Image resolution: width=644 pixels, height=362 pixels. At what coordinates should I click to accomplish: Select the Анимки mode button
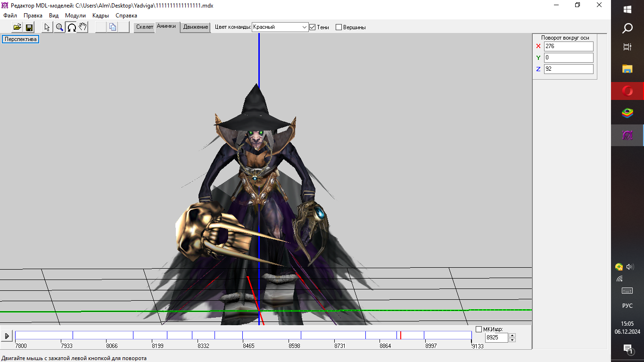coord(166,27)
